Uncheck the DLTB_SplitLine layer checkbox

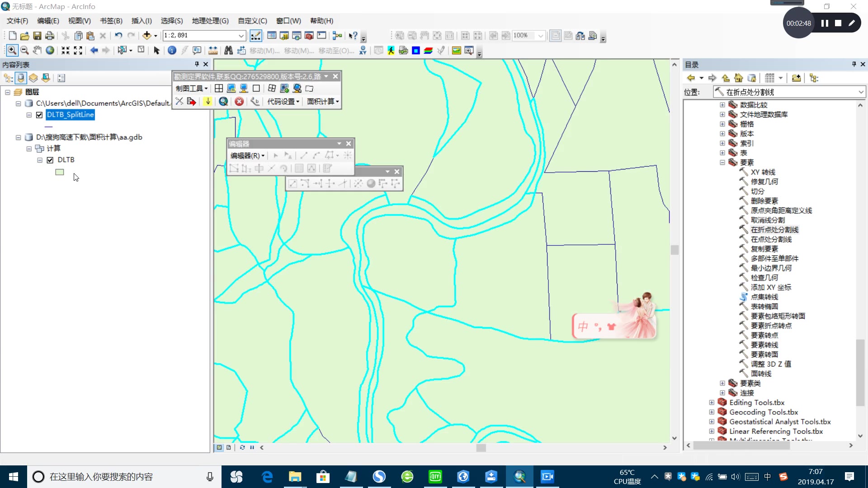coord(39,115)
